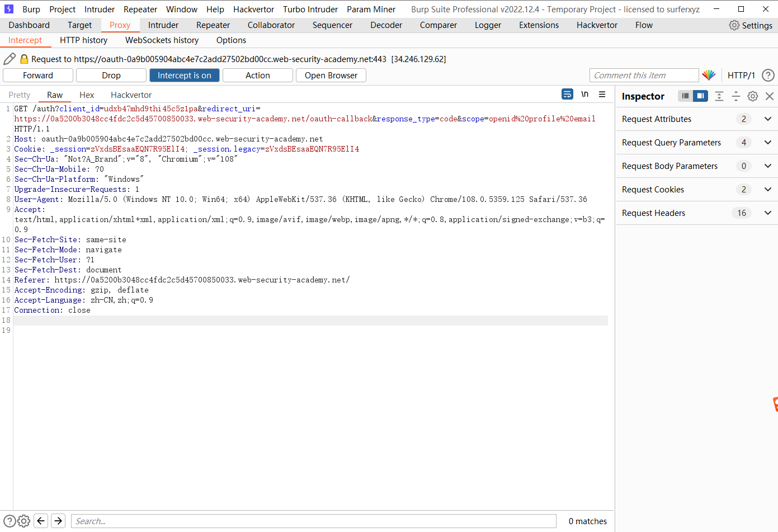Viewport: 778px width, 532px height.
Task: Open the Turbo Intruder menu
Action: pyautogui.click(x=310, y=9)
